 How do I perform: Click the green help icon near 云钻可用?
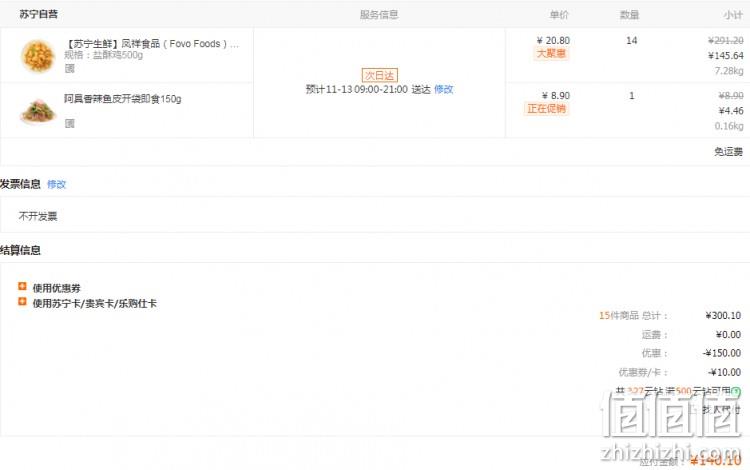736,391
